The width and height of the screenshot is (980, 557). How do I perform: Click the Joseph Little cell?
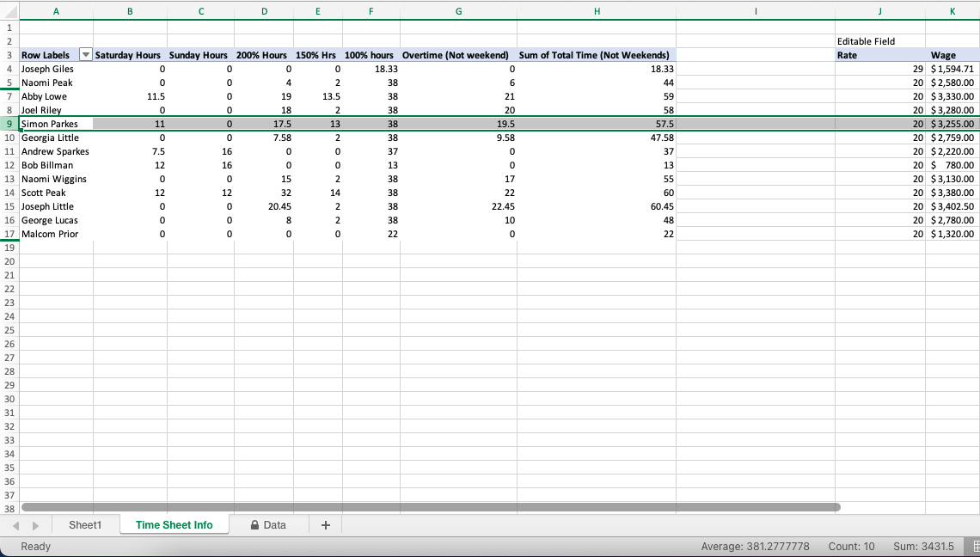56,206
